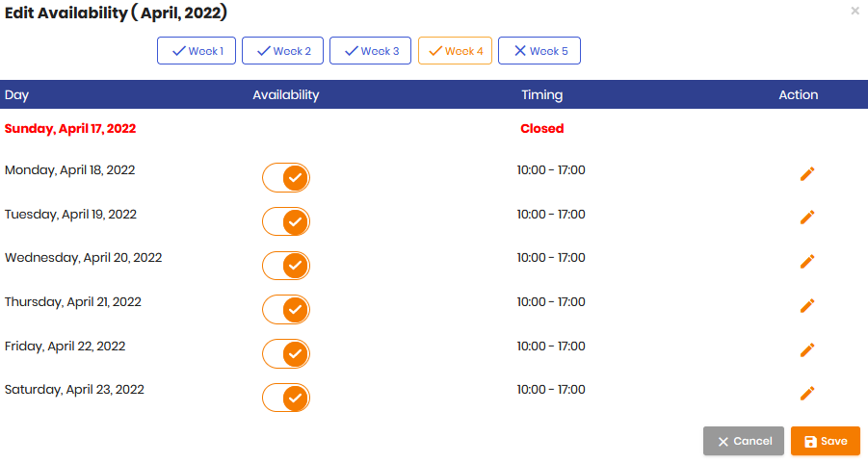Turn off Wednesday April 20 availability
The width and height of the screenshot is (868, 463).
[x=286, y=266]
